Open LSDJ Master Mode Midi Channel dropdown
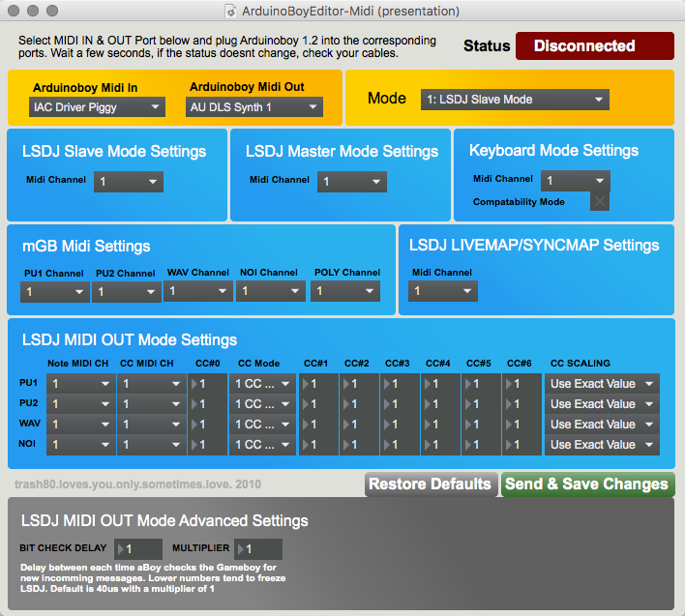 pyautogui.click(x=351, y=182)
